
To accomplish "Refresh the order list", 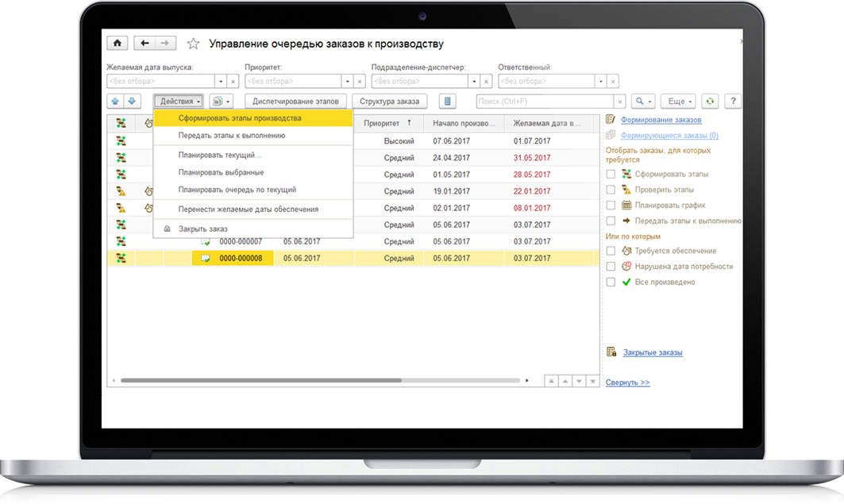I will tap(710, 101).
